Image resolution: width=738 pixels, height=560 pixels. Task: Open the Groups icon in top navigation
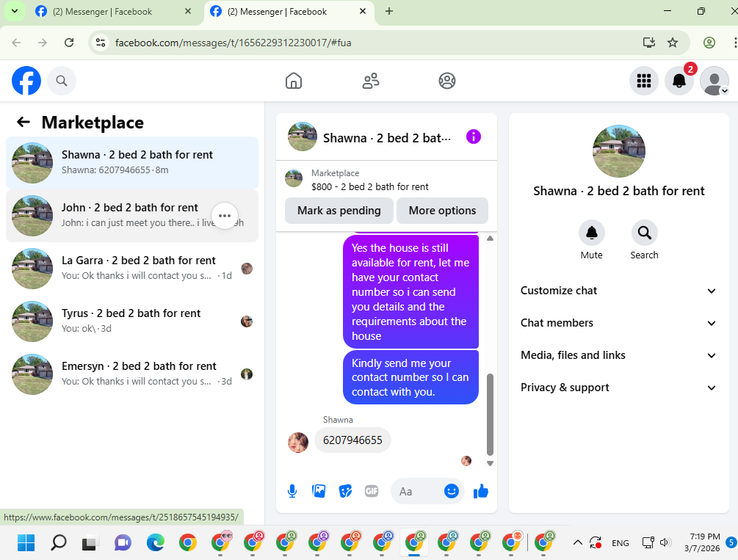[x=447, y=81]
